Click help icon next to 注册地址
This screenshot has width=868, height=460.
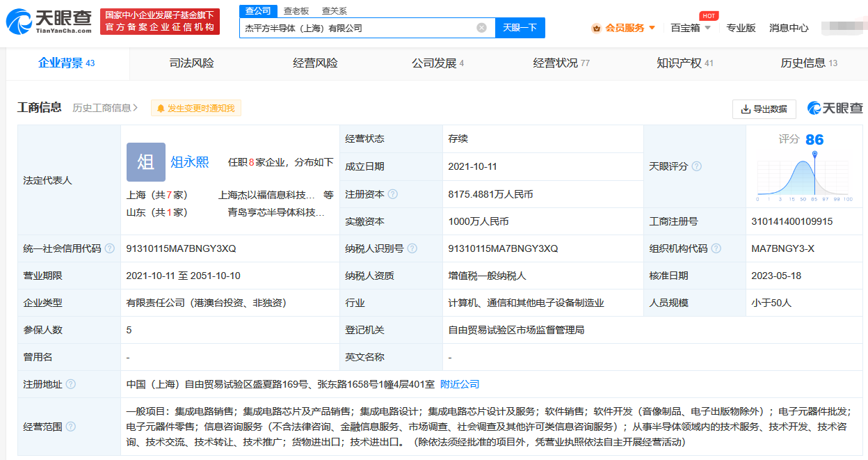70,384
